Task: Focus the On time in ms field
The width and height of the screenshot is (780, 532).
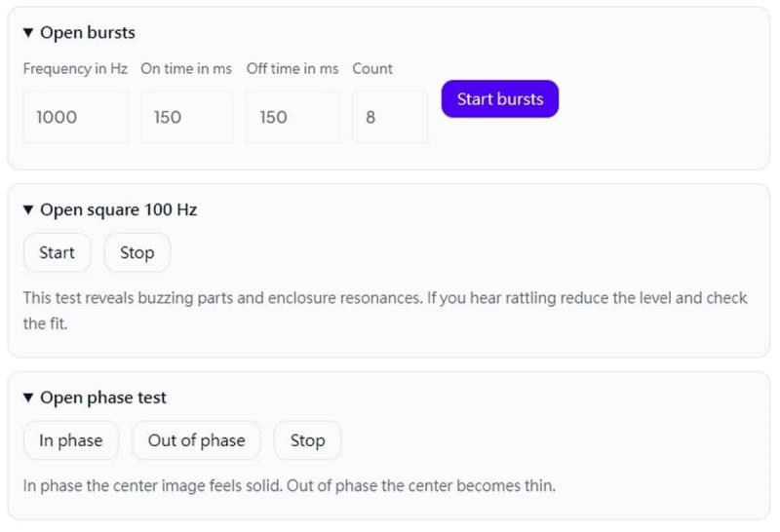Action: point(187,117)
